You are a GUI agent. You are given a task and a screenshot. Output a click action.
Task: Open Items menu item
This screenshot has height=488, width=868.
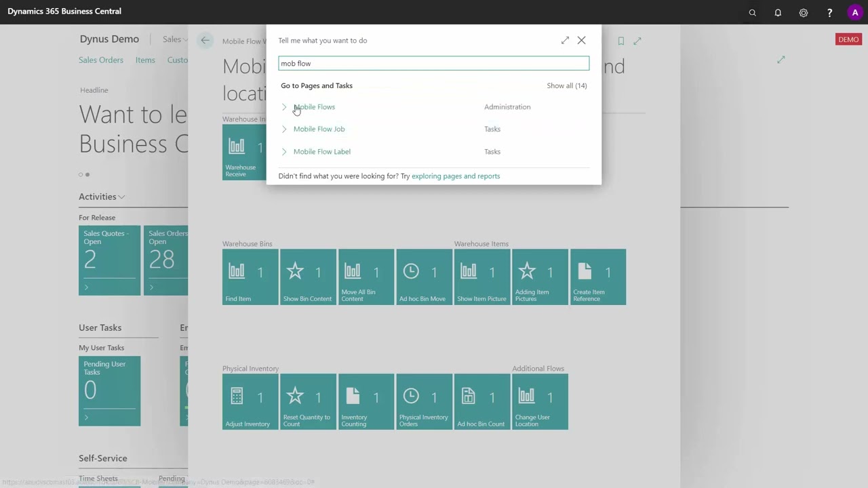tap(145, 60)
